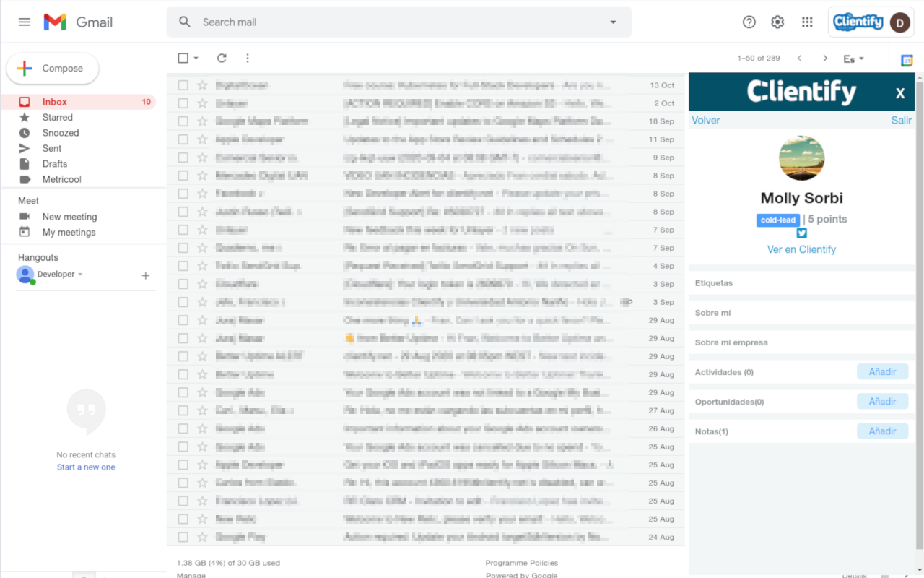Click the Manage storage link
This screenshot has width=924, height=578.
(x=191, y=575)
